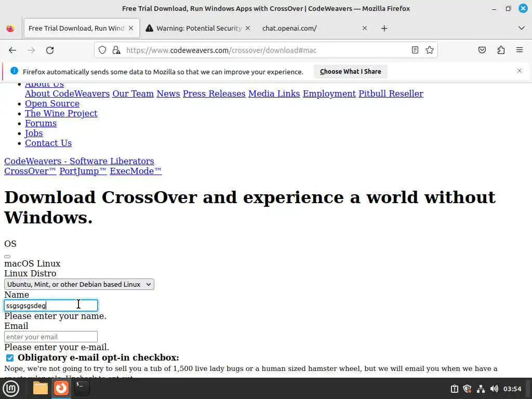Close the Free Trial Download tab
The width and height of the screenshot is (532, 399).
[131, 29]
